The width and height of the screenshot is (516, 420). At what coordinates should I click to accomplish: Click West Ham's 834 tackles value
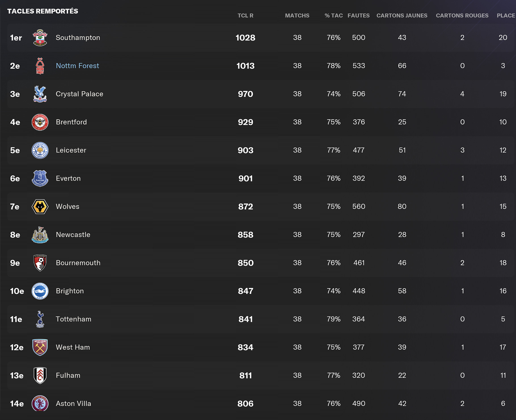click(246, 347)
